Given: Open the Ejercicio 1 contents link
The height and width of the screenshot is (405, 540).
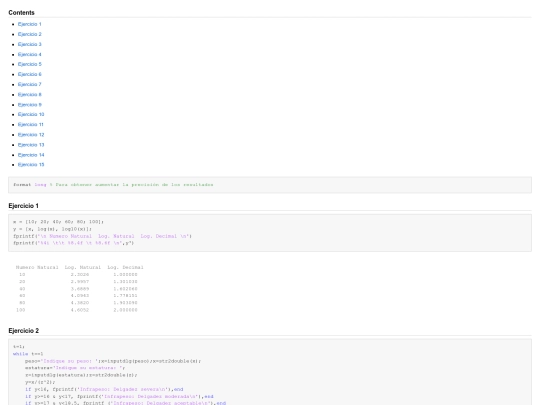Looking at the screenshot, I should (30, 24).
